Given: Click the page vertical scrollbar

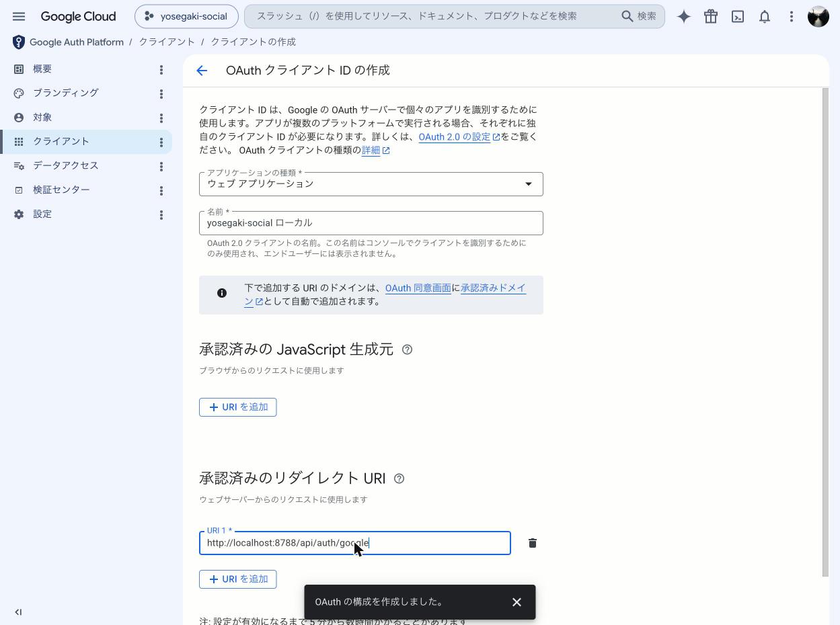Looking at the screenshot, I should coord(826,332).
